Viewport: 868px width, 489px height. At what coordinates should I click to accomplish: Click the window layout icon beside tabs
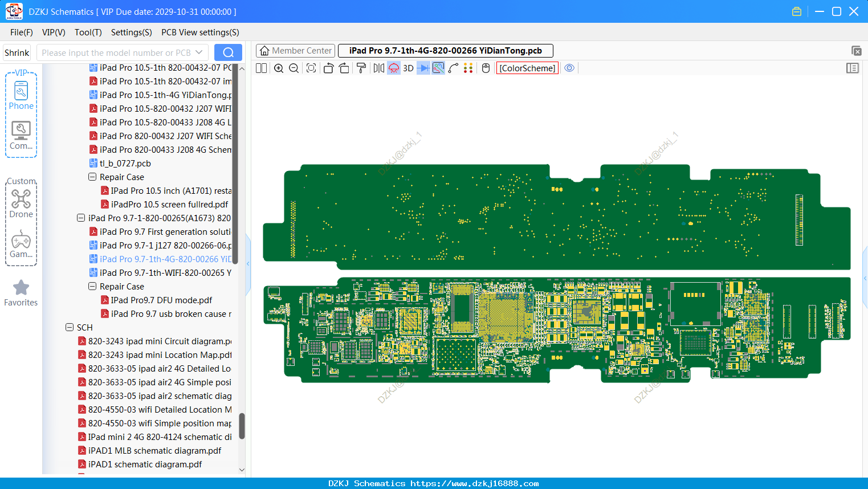pos(856,51)
